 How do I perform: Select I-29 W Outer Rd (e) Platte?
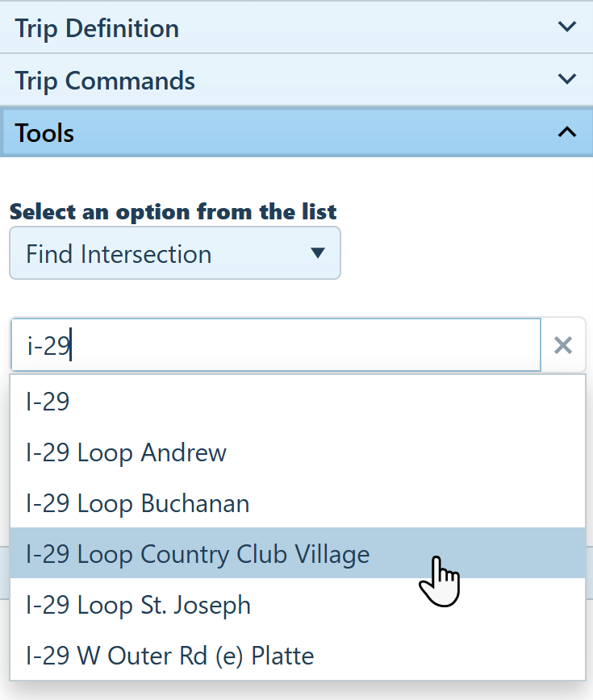click(x=169, y=655)
